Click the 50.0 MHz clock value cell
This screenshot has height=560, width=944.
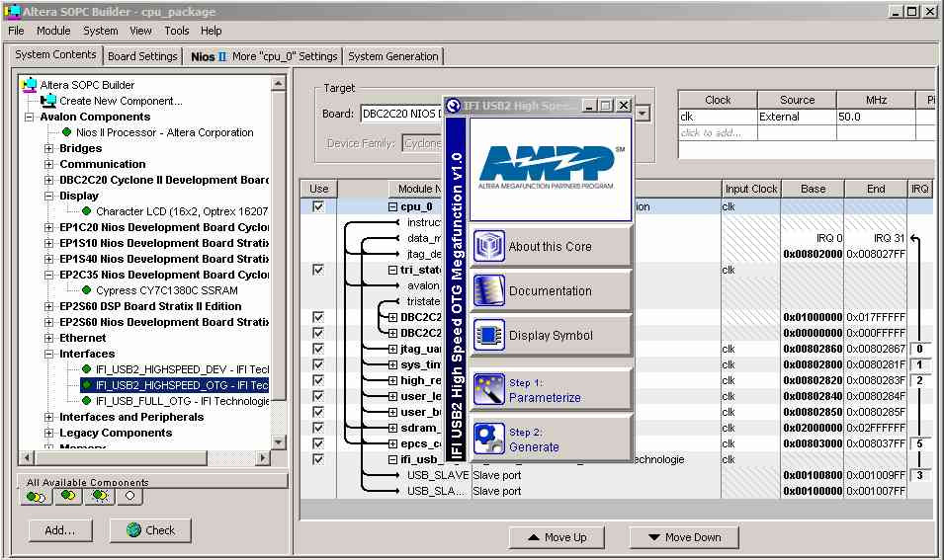[876, 117]
